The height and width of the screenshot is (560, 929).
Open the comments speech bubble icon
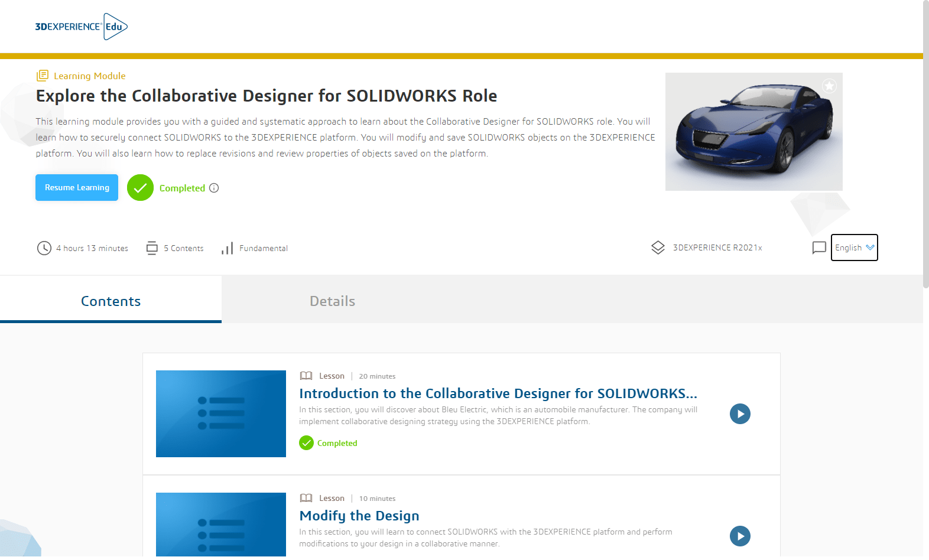[818, 248]
